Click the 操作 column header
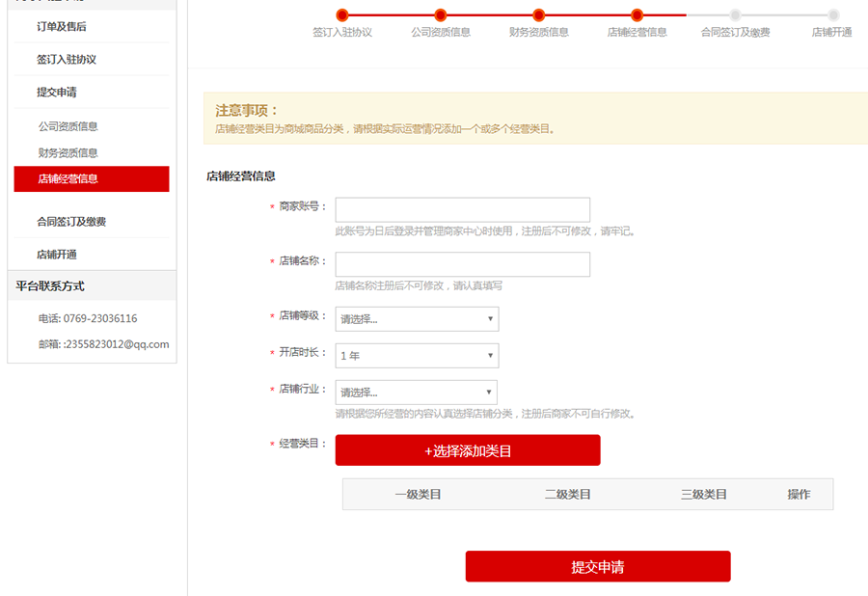The height and width of the screenshot is (596, 868). click(x=799, y=494)
